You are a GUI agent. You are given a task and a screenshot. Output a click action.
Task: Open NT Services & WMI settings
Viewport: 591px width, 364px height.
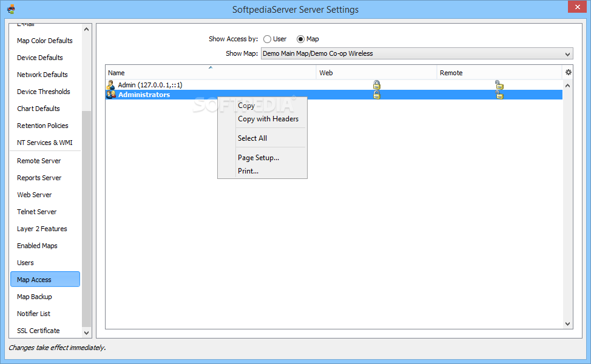pos(45,143)
